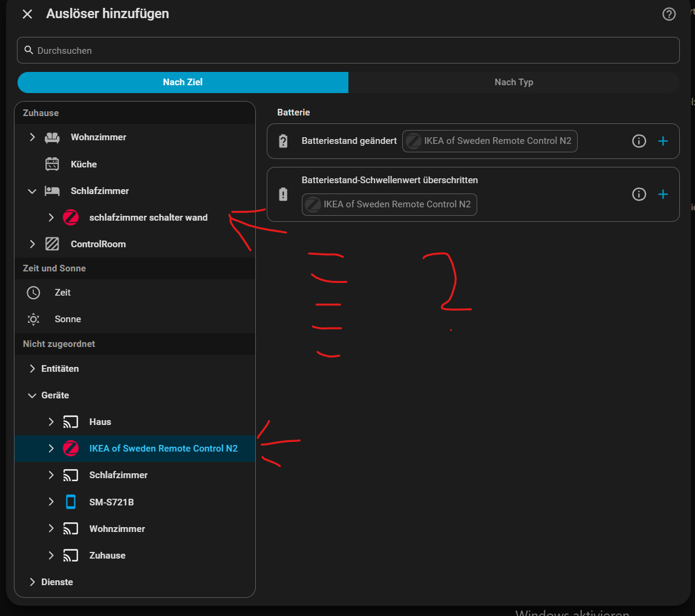Select the Zuhause device under Geräte
695x616 pixels.
point(107,556)
